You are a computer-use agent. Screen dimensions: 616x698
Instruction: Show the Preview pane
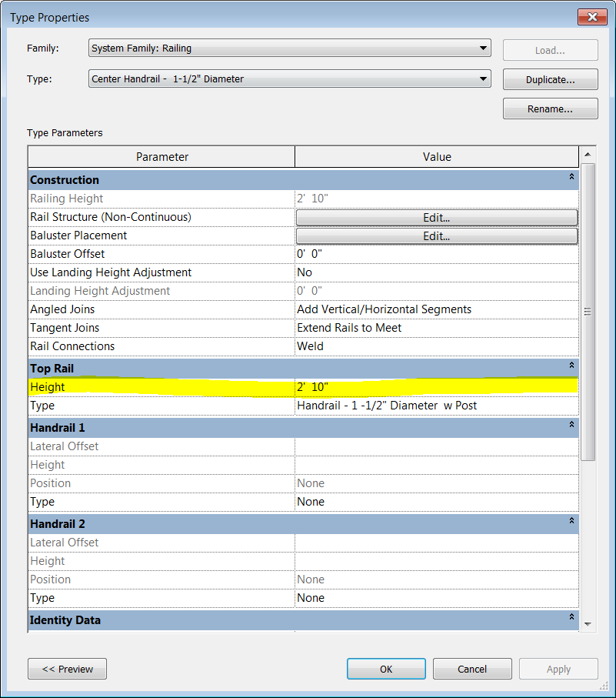(x=67, y=669)
